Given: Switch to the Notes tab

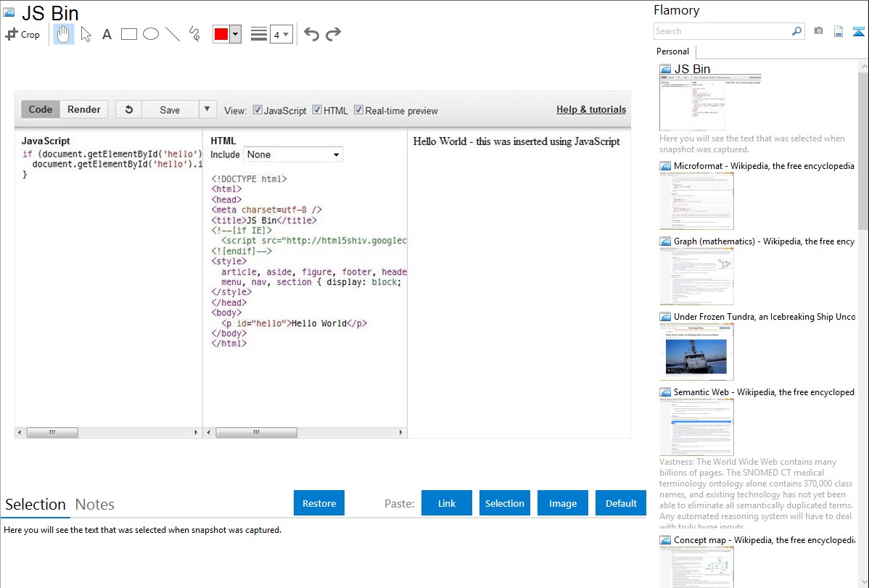Looking at the screenshot, I should coord(94,505).
